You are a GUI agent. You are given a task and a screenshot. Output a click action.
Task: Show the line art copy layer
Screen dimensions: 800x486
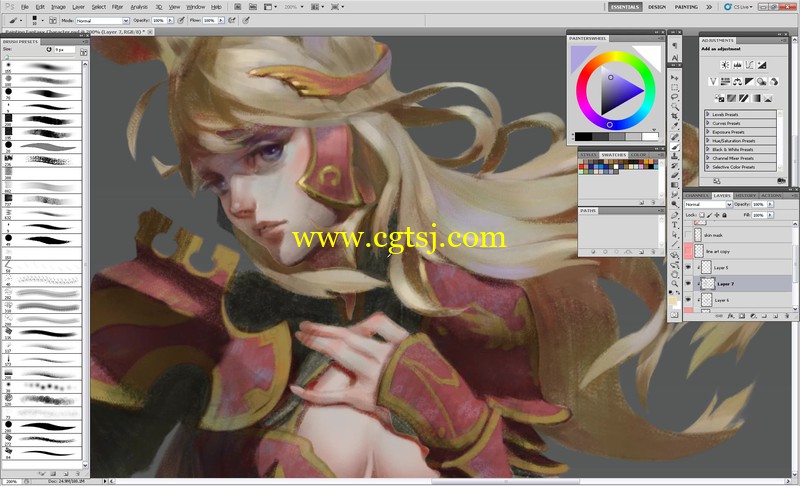[688, 251]
